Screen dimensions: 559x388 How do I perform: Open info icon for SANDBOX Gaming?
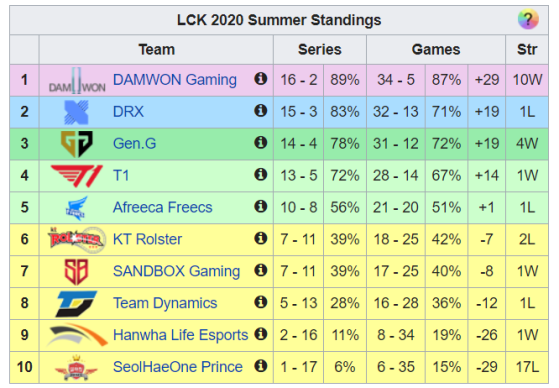coord(261,270)
